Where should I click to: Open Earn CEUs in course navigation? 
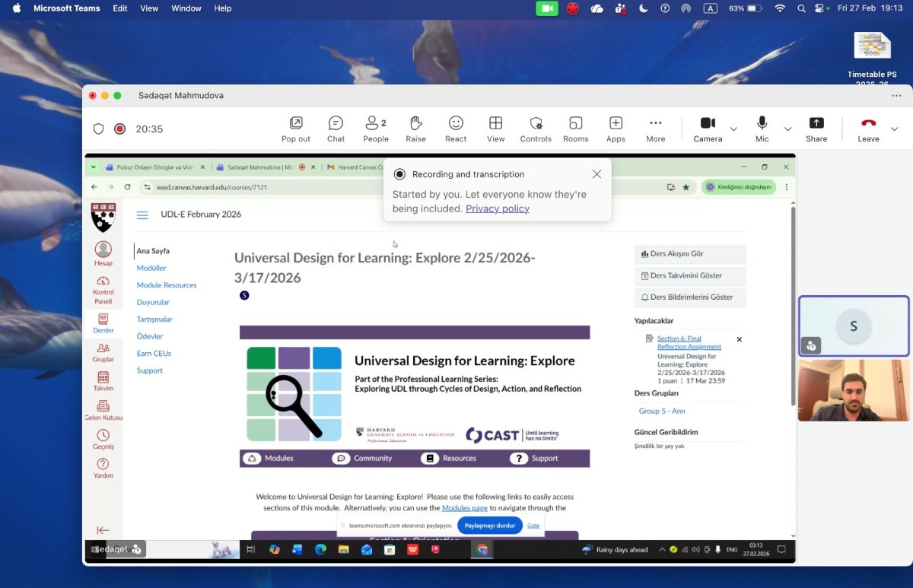tap(154, 353)
